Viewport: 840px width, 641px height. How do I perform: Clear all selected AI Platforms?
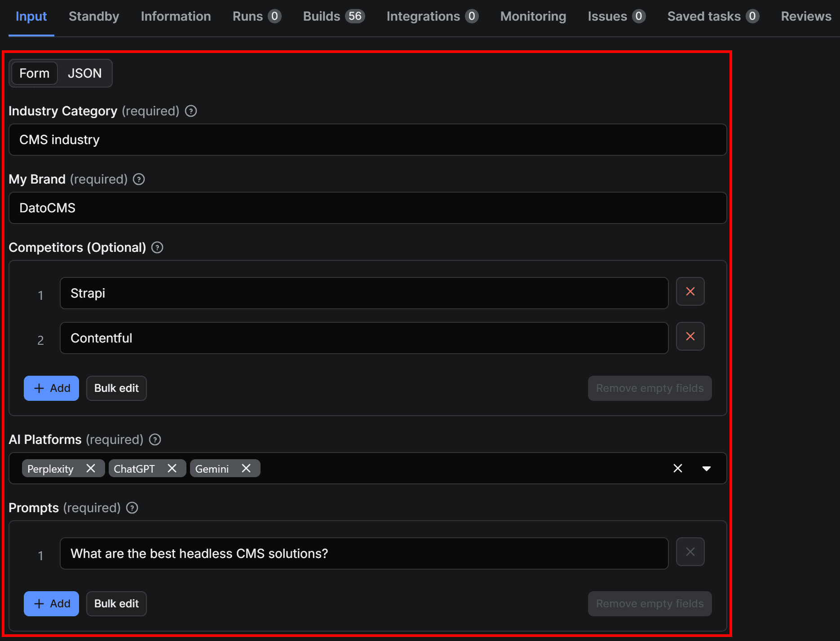[x=678, y=468]
